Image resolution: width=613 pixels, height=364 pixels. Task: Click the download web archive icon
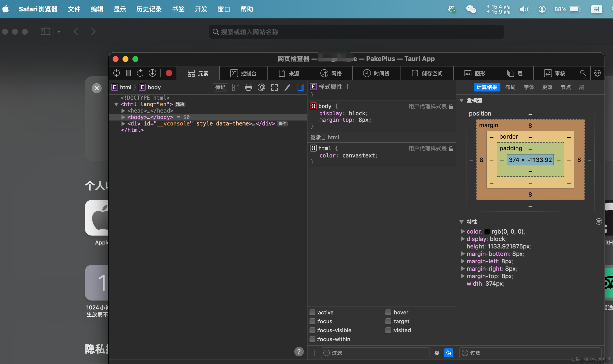click(152, 73)
